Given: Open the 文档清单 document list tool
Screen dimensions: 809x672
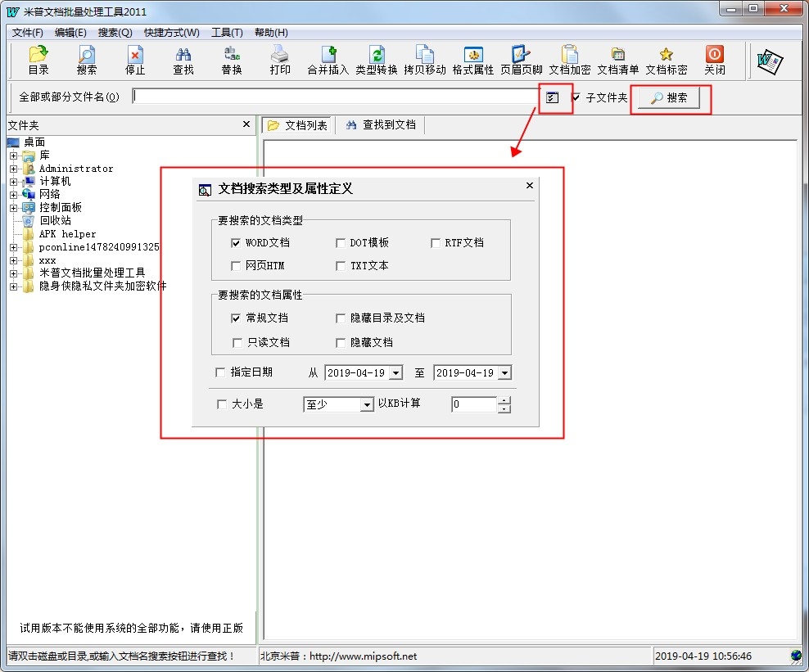Looking at the screenshot, I should (618, 61).
